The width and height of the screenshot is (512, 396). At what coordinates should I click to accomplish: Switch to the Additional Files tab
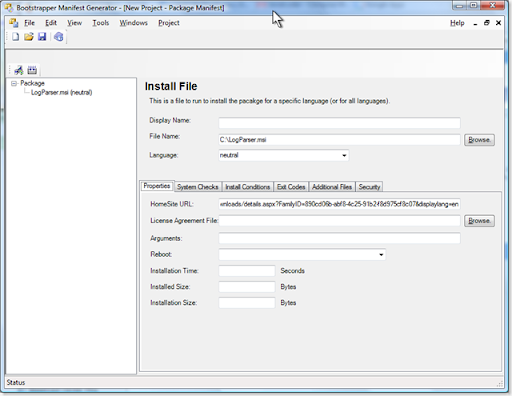[332, 187]
